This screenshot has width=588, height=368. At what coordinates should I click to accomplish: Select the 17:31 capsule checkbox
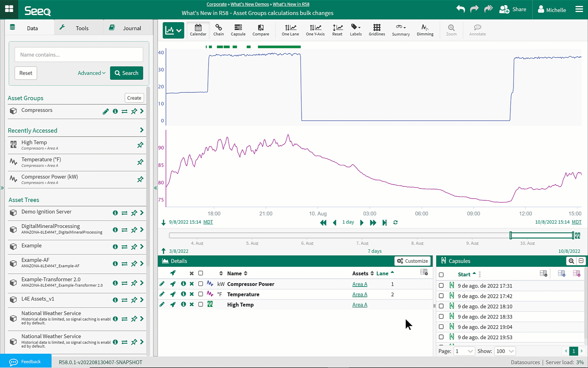[x=441, y=286]
